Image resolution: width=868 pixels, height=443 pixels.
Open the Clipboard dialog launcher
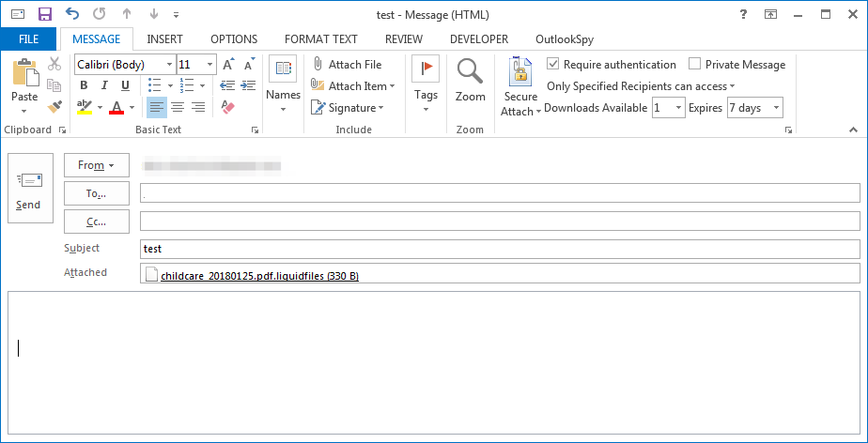pos(62,130)
